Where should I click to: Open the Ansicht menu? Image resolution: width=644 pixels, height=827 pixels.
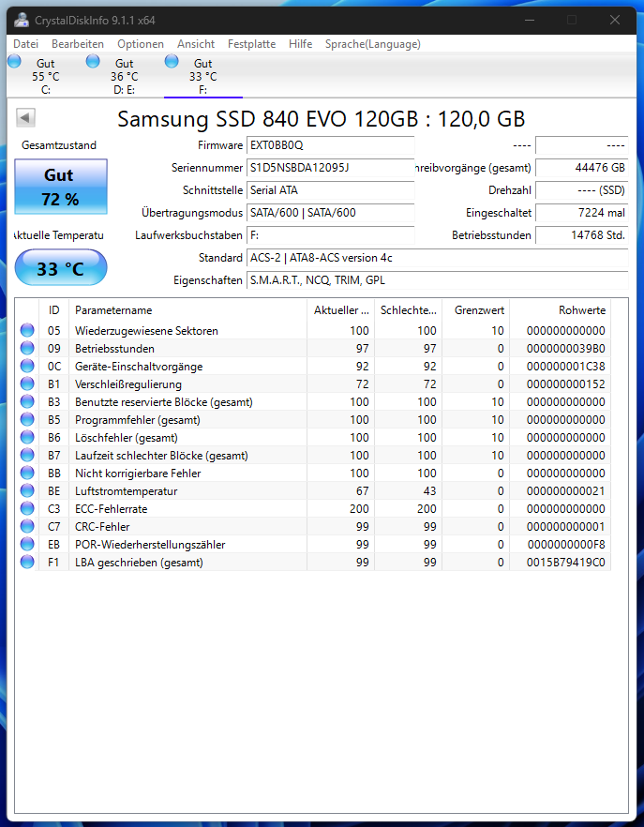pos(196,44)
